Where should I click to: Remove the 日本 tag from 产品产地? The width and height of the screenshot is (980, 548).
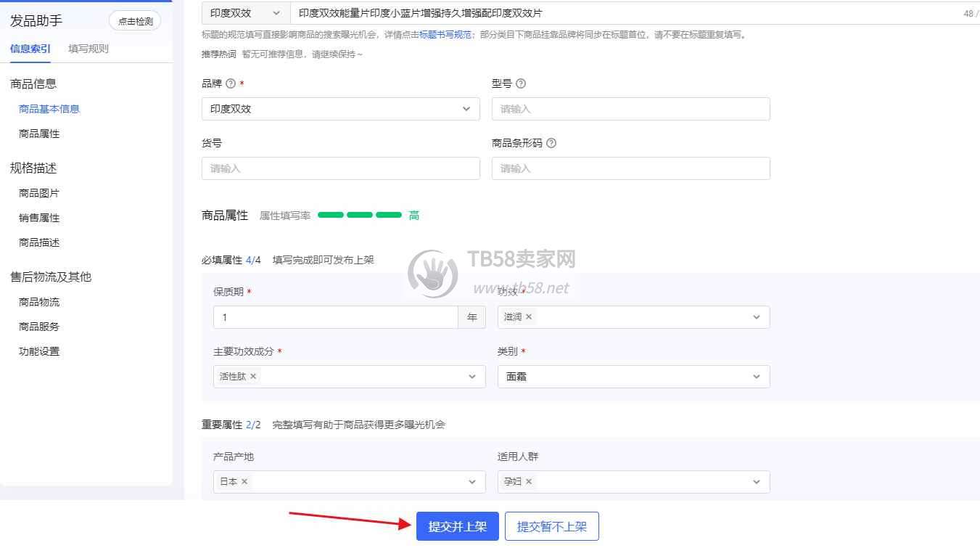point(244,482)
